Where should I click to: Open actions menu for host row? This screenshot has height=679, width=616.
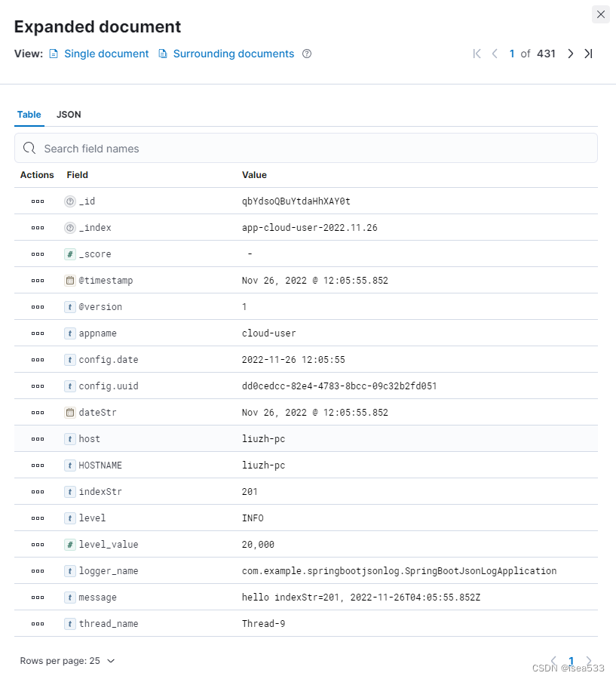(x=38, y=439)
